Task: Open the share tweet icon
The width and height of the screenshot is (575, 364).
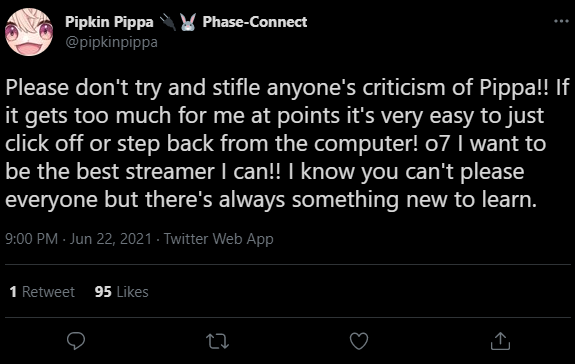Action: (x=500, y=341)
